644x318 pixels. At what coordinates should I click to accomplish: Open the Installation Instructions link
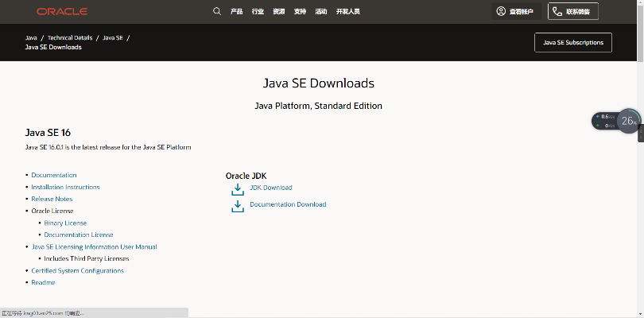[x=65, y=187]
